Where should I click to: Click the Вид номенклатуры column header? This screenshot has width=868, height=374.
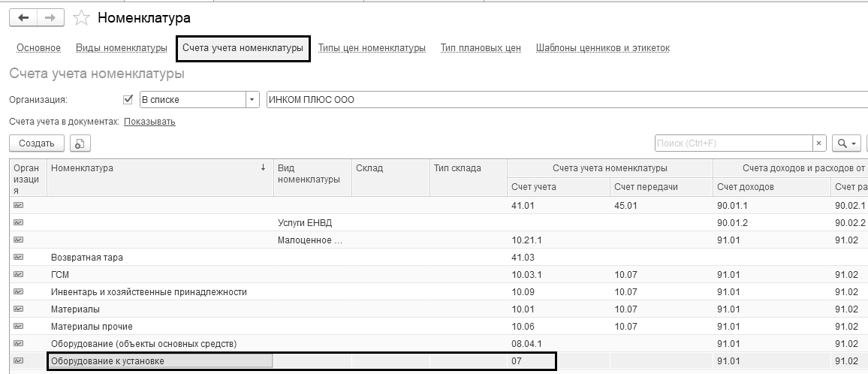(313, 178)
